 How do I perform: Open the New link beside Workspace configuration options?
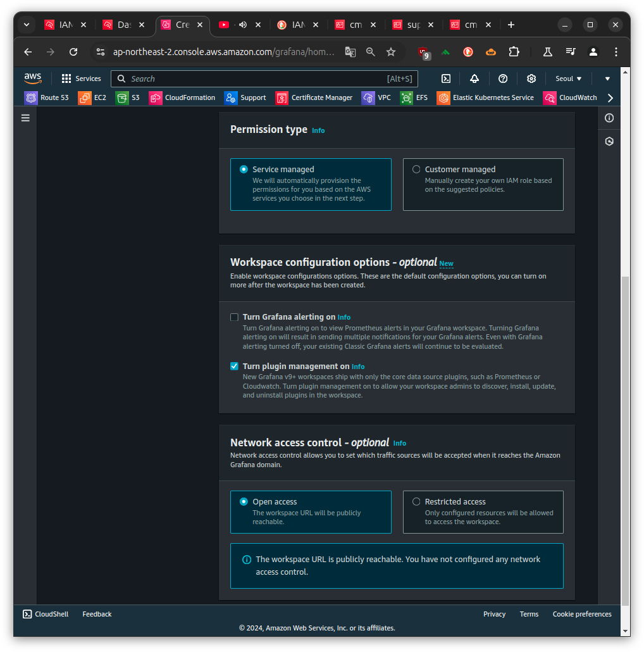pyautogui.click(x=446, y=263)
